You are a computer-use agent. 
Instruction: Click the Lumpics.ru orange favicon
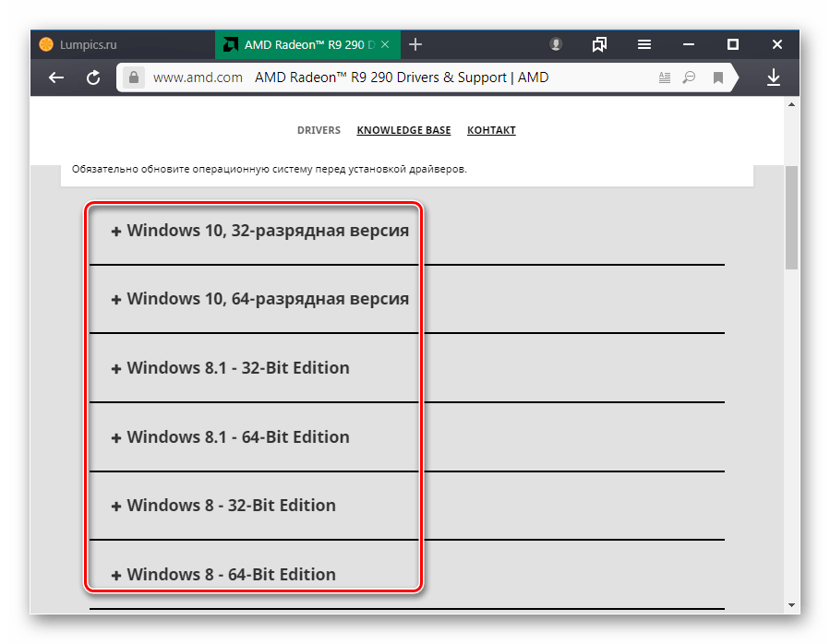pos(46,44)
